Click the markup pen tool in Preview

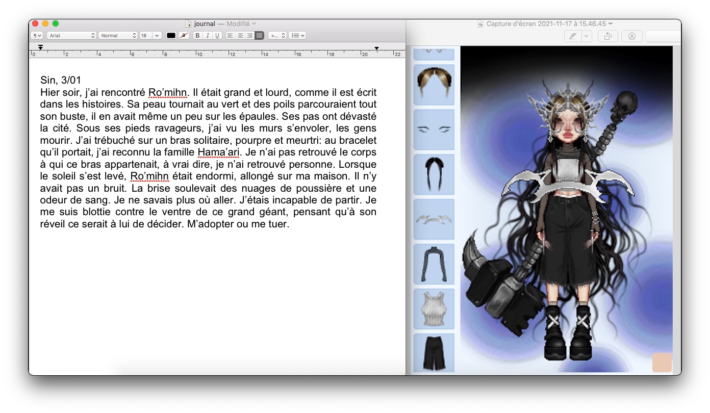[573, 36]
